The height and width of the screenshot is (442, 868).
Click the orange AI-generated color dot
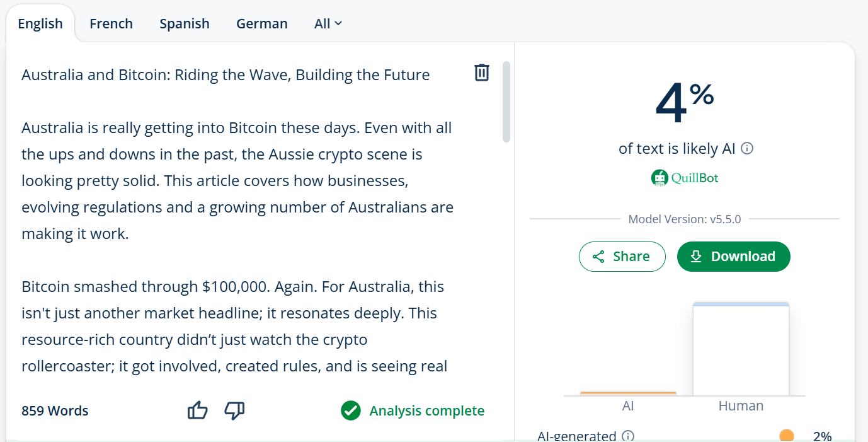pos(786,436)
